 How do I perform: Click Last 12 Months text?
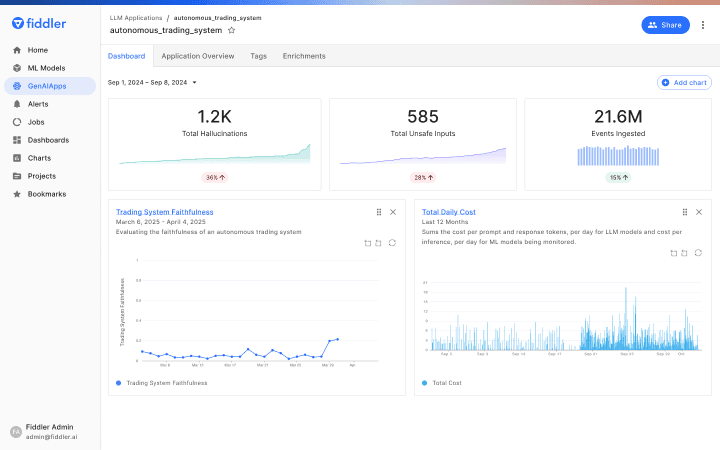(x=445, y=222)
